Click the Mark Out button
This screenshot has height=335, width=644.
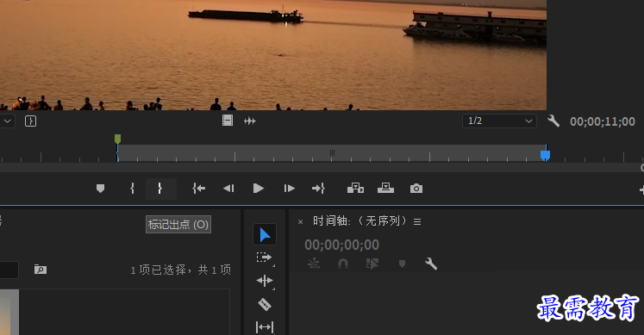click(x=160, y=189)
